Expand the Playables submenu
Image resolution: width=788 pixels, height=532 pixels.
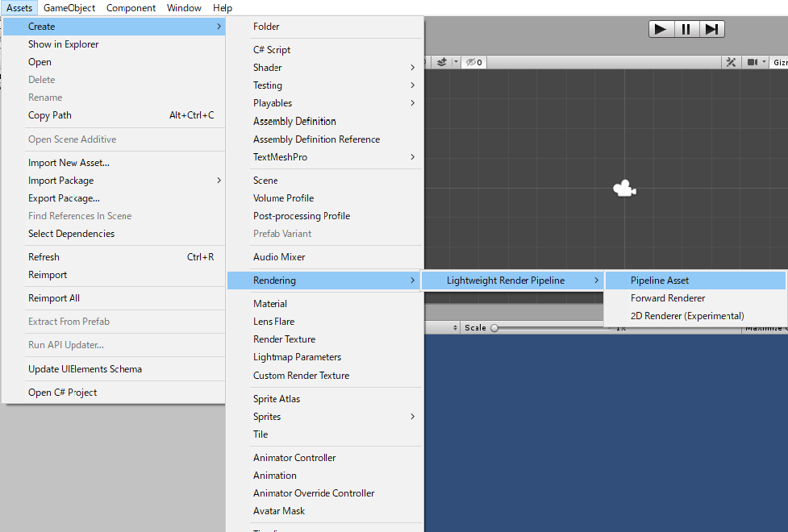tap(325, 103)
